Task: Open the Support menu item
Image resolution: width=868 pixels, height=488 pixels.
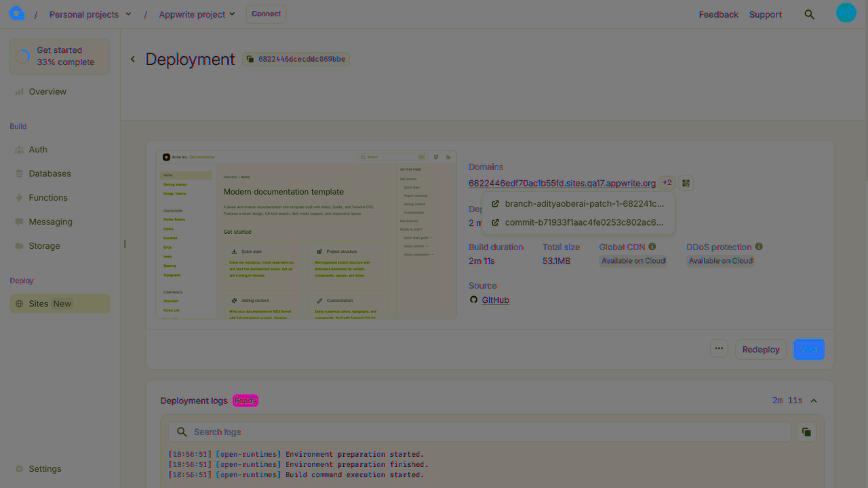Action: [x=765, y=14]
